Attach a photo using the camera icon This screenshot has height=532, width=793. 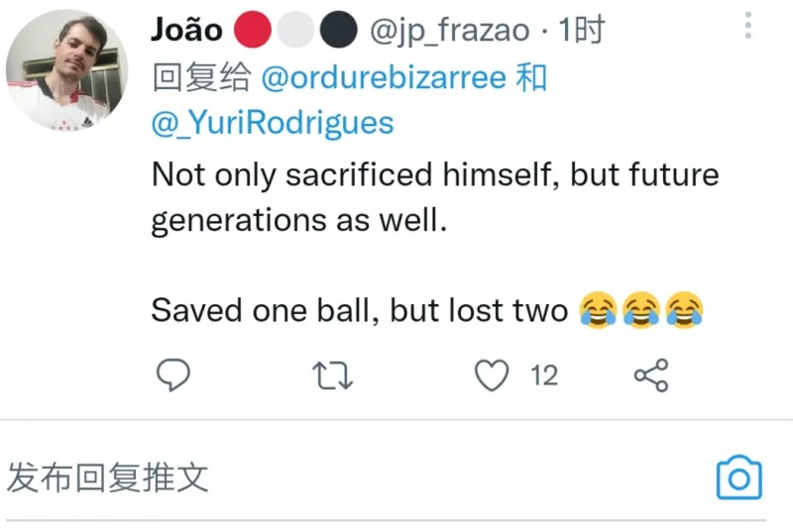[738, 479]
